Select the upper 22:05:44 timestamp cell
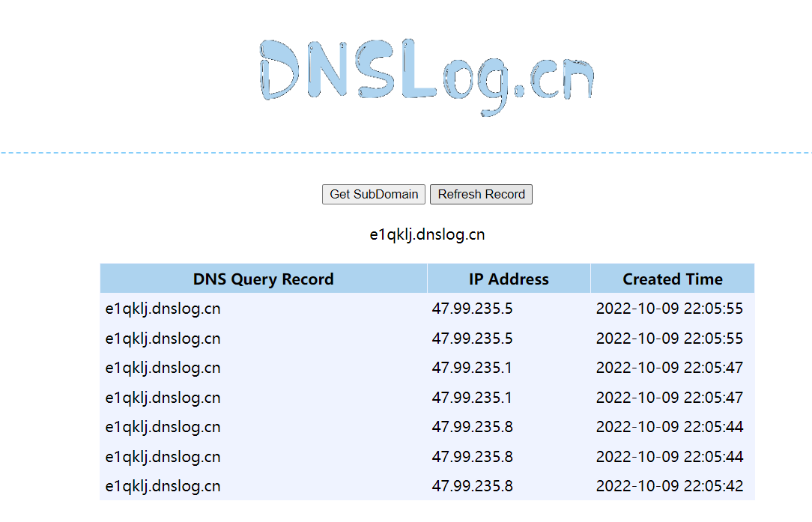Viewport: 812px width, 522px height. point(670,427)
